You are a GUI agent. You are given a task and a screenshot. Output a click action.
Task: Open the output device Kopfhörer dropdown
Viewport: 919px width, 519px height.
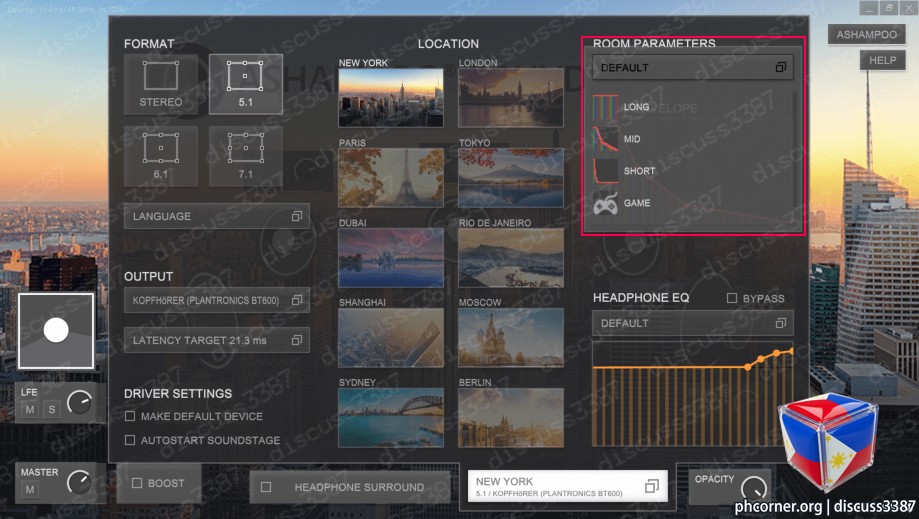pos(217,300)
